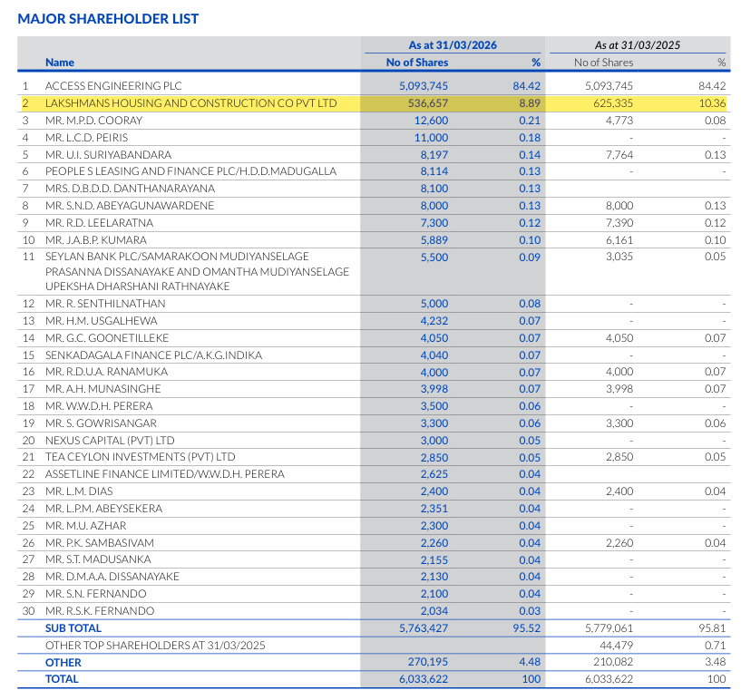Screen dimensions: 741x700
Task: Select MR. H.M. USGALHEWA name
Action: (102, 321)
